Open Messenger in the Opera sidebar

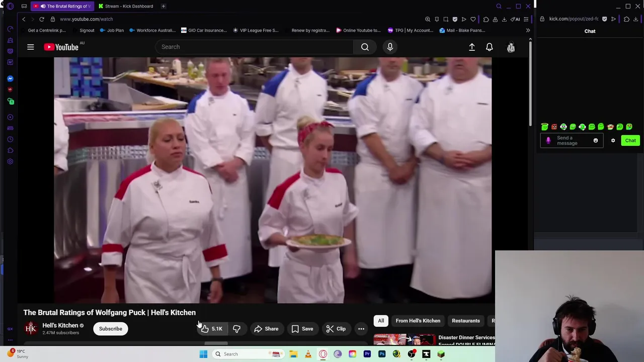[x=10, y=78]
